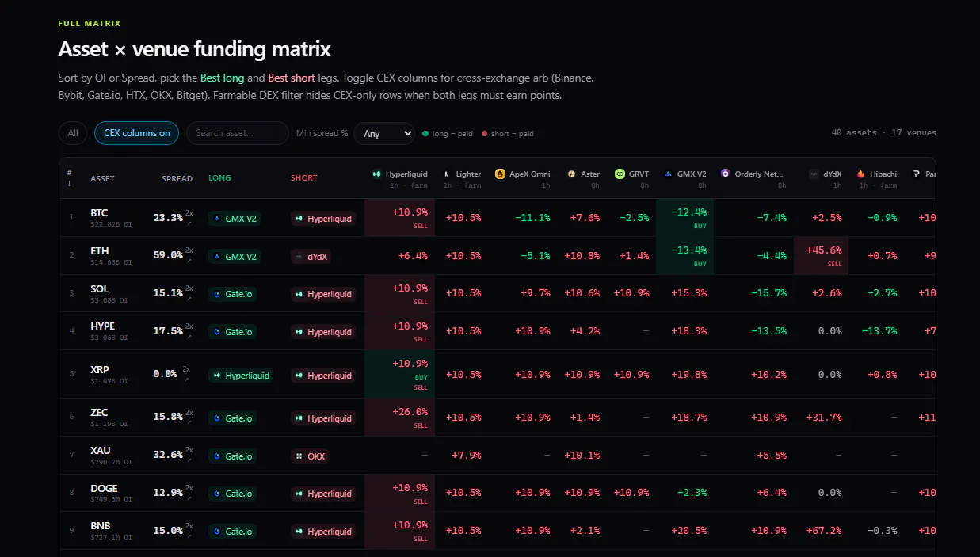This screenshot has height=557, width=980.
Task: Click dYdX +67.2% cell in BNB row
Action: pyautogui.click(x=824, y=531)
